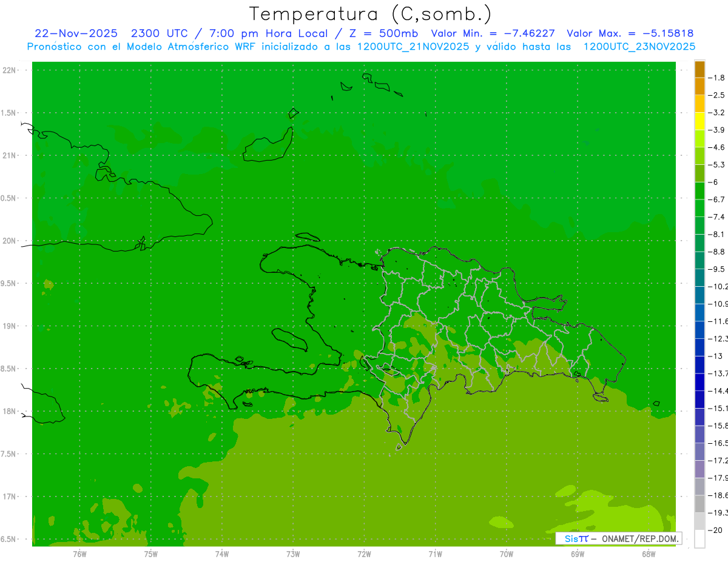Click the -6.7 label on the color scale
The image size is (728, 562).
(718, 199)
